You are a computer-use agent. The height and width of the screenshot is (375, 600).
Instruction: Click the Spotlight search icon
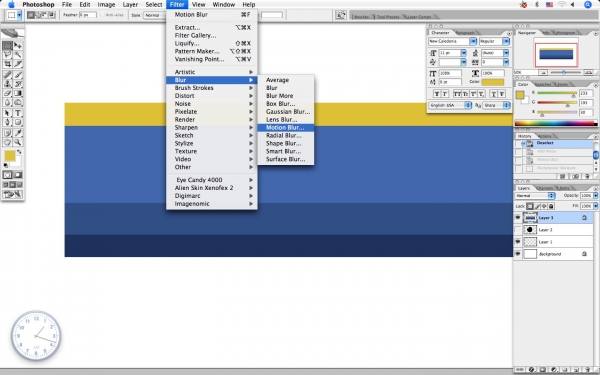pos(588,5)
